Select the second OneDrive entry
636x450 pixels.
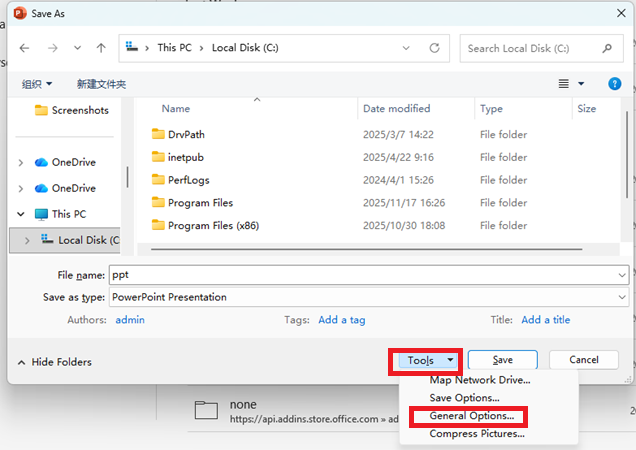65,188
